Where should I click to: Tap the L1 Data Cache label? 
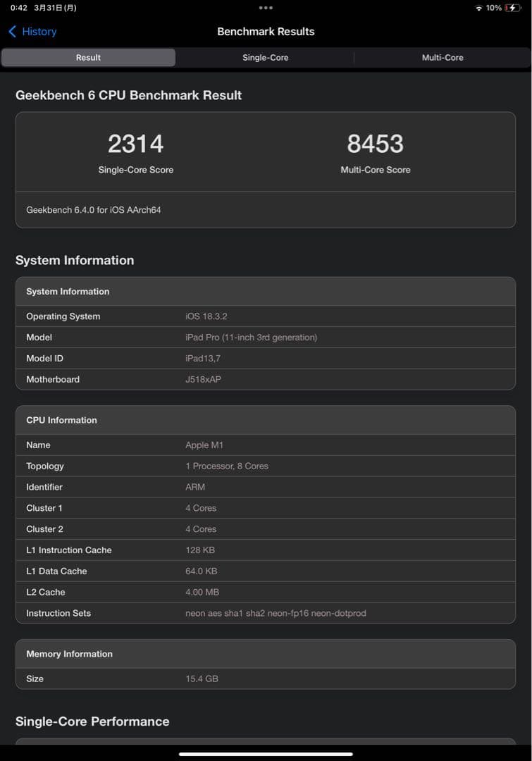click(x=57, y=571)
